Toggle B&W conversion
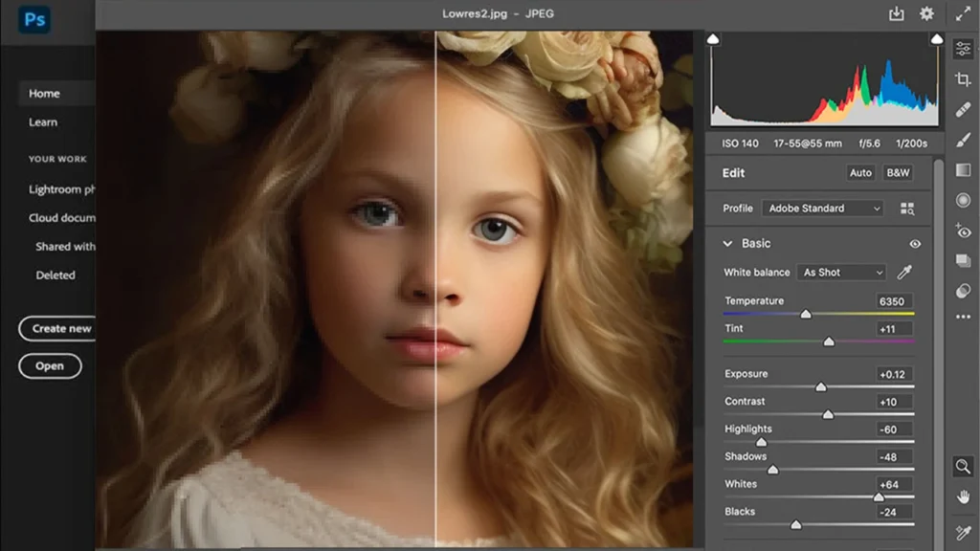 (x=898, y=173)
